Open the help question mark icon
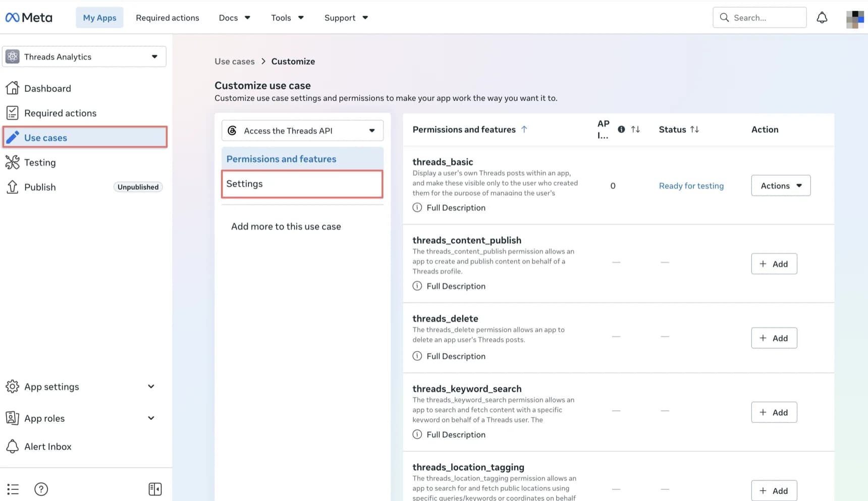Screen dimensions: 868x501 pos(41,489)
